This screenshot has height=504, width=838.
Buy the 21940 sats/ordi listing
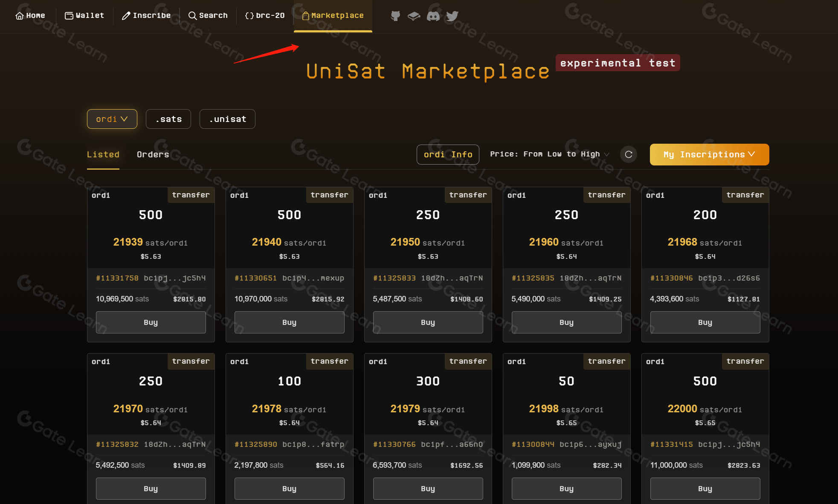290,322
